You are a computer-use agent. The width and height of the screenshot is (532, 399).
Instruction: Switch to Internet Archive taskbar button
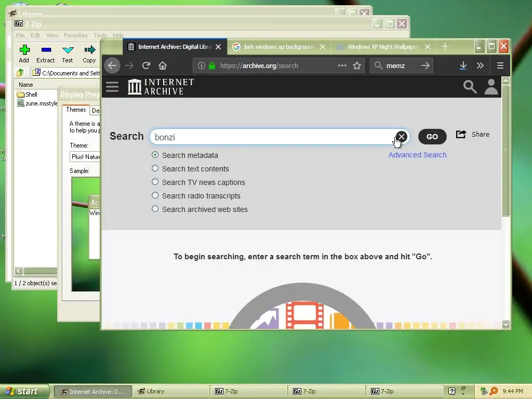coord(92,392)
